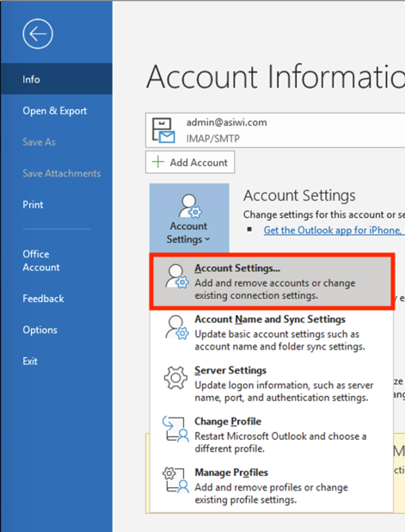405x532 pixels.
Task: Click the admin@asiwi.com mailbox icon
Action: click(x=163, y=130)
